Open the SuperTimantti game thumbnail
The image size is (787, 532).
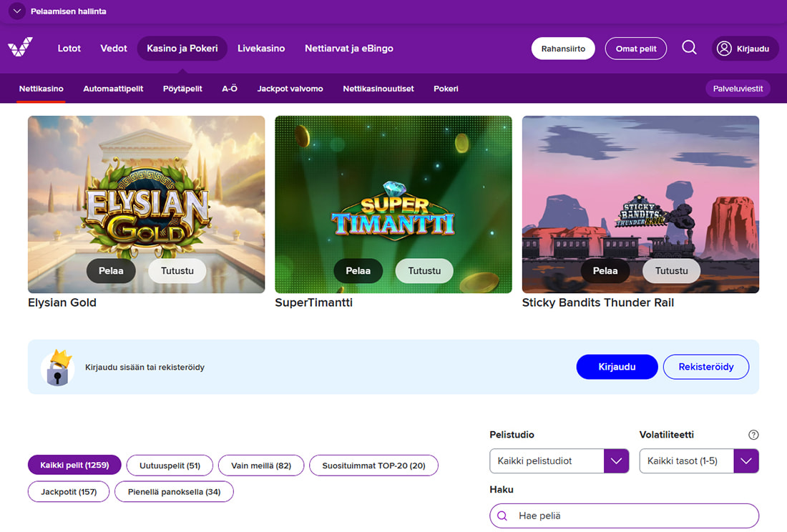[393, 205]
